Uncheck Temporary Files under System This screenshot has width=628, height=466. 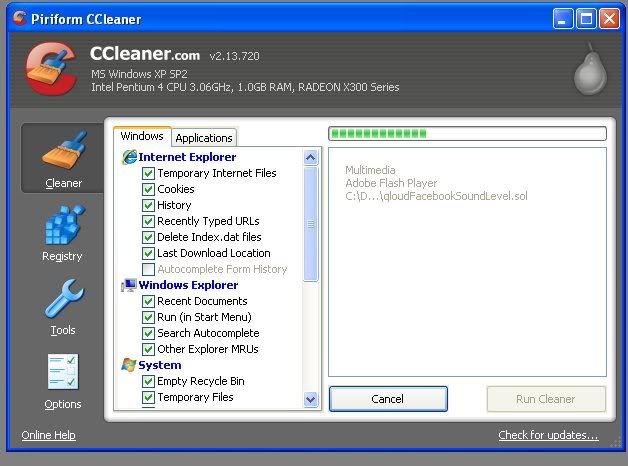click(x=148, y=397)
